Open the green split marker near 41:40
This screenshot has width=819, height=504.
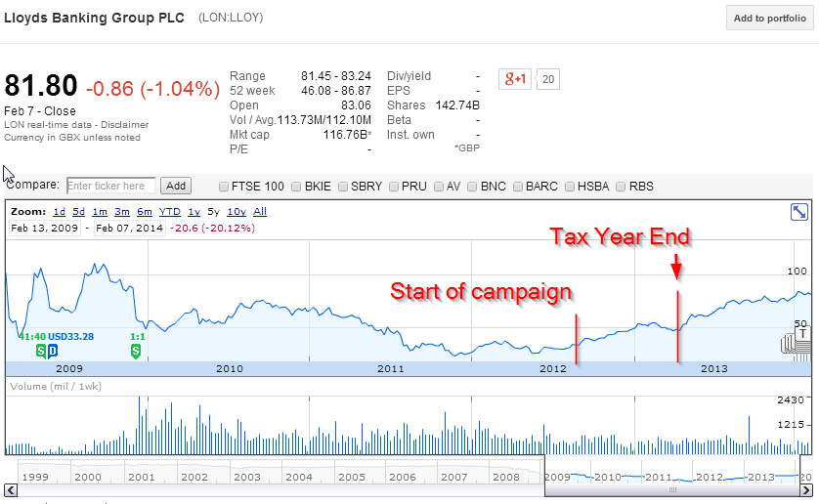coord(41,351)
